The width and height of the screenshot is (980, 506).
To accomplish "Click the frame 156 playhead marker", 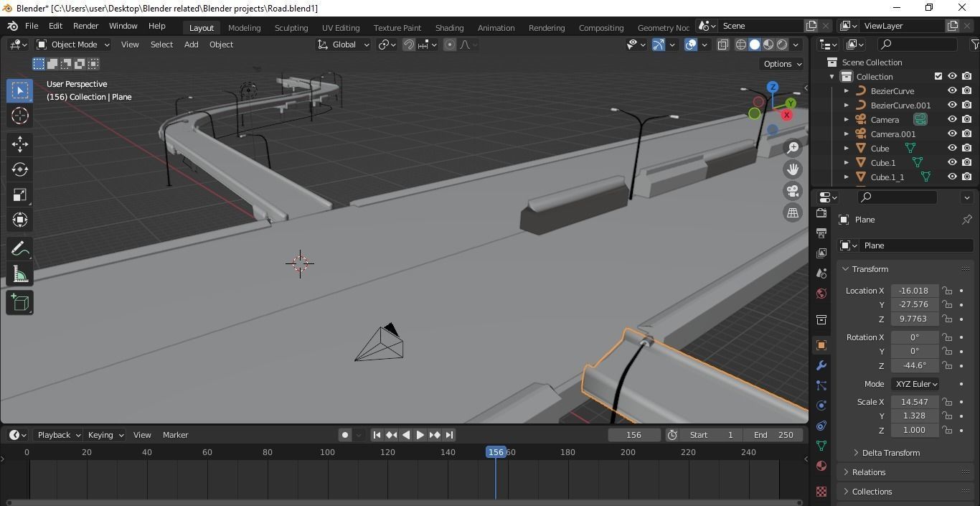I will (496, 452).
